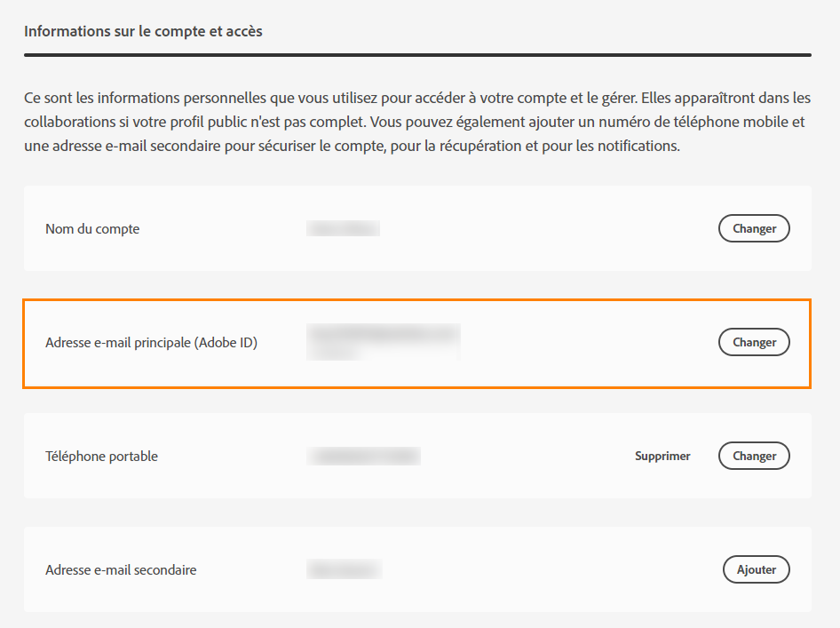Select the Adresse e-mail principale label
This screenshot has width=840, height=628.
click(151, 342)
